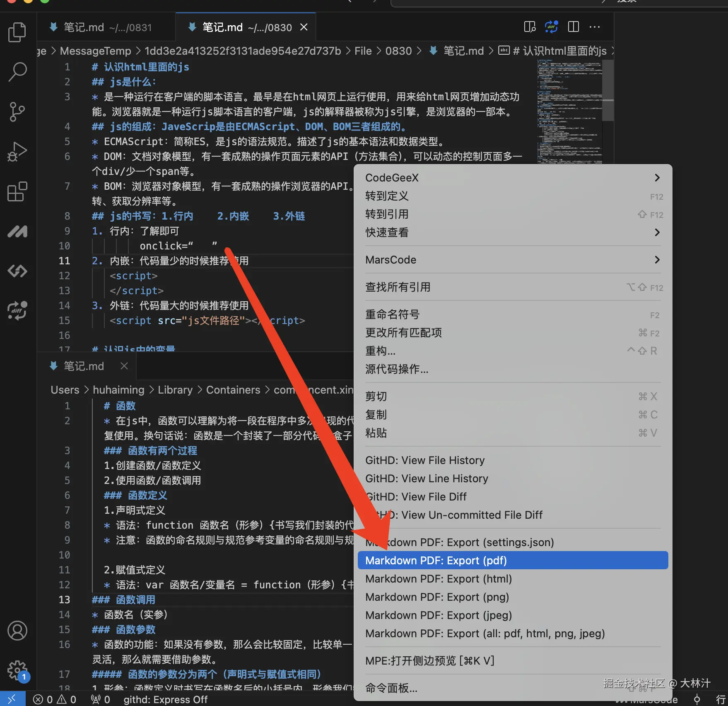
Task: Open the editor More Actions menu
Action: 595,27
